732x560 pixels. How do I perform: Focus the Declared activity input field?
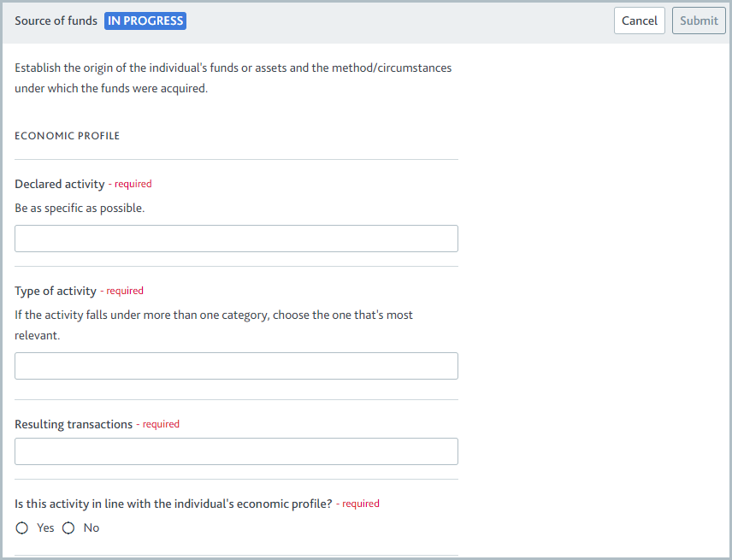coord(236,238)
